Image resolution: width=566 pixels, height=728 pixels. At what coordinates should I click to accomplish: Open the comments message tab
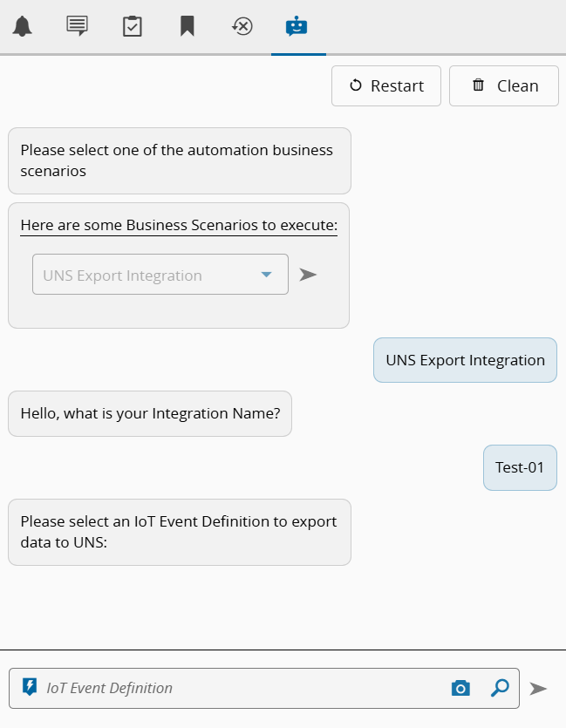tap(77, 26)
